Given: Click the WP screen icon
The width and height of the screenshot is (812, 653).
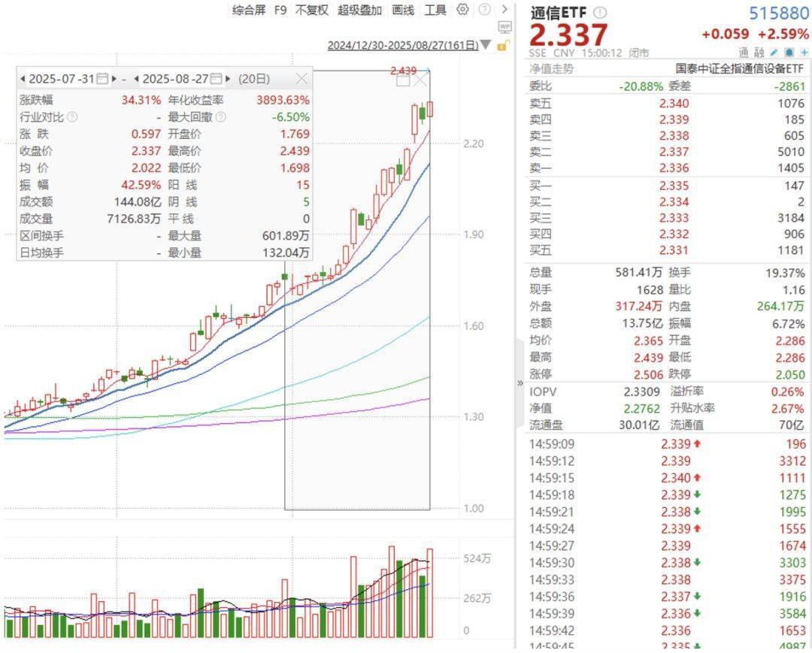Looking at the screenshot, I should coord(504,27).
